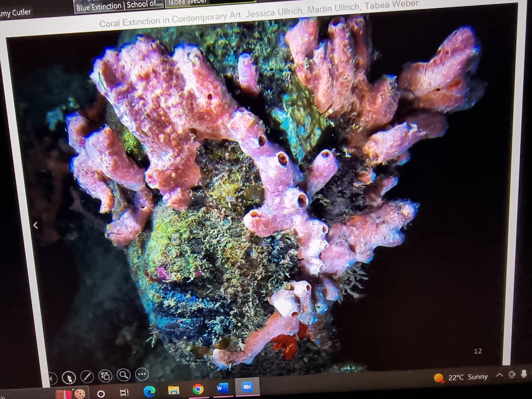Screen dimensions: 532x399
Task: Click the slide number 12
Action: click(478, 351)
